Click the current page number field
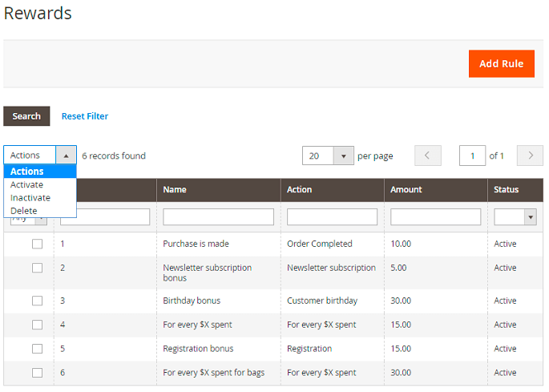The image size is (549, 392). pyautogui.click(x=472, y=156)
